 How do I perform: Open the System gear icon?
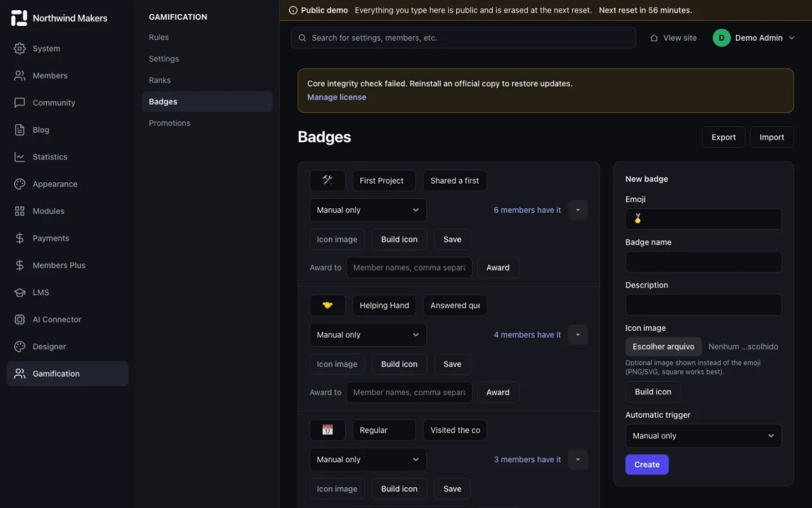click(20, 48)
